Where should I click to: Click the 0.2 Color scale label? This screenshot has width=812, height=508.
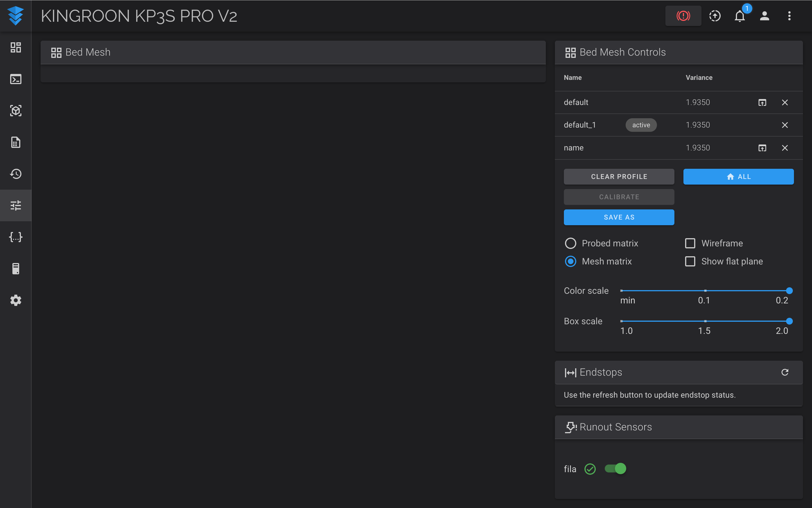click(782, 300)
